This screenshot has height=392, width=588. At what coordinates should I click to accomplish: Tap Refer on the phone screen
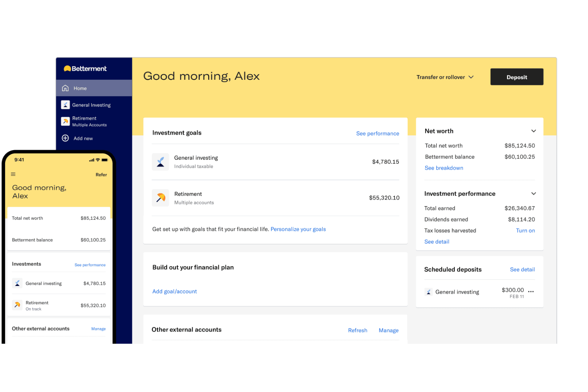[x=101, y=175]
